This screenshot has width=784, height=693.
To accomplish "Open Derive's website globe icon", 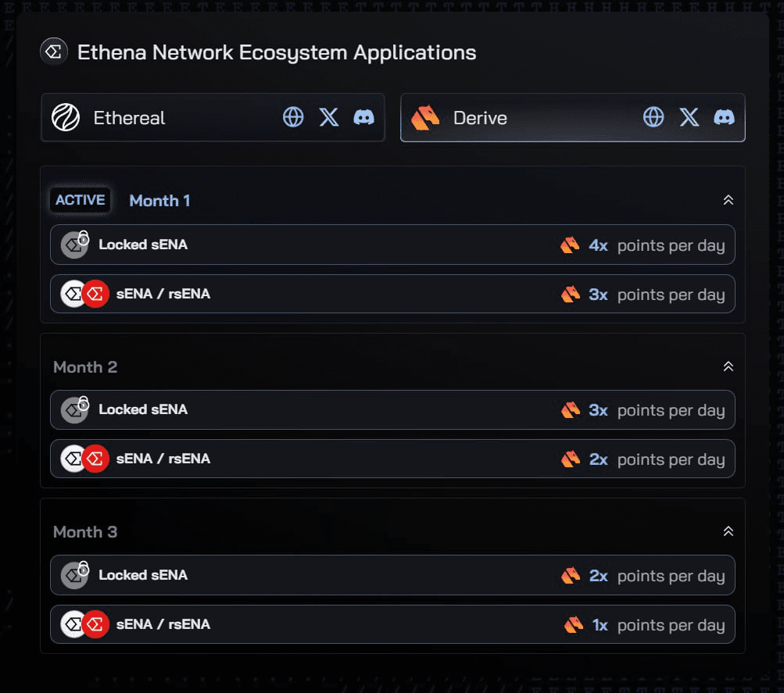I will 653,117.
